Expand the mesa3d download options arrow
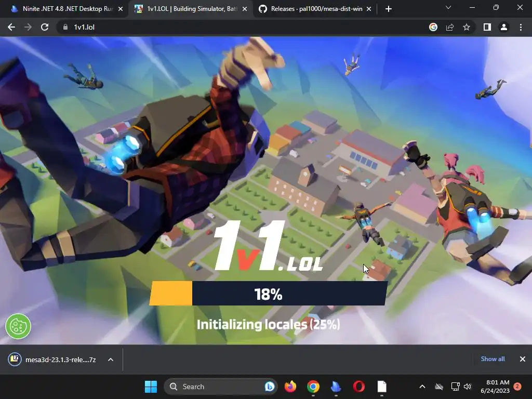Image resolution: width=532 pixels, height=399 pixels. pos(111,360)
